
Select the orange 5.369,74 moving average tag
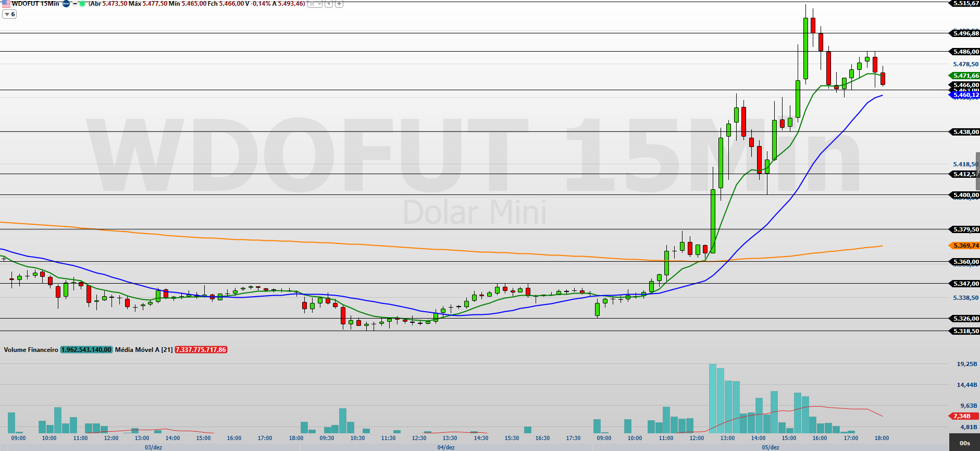click(964, 246)
